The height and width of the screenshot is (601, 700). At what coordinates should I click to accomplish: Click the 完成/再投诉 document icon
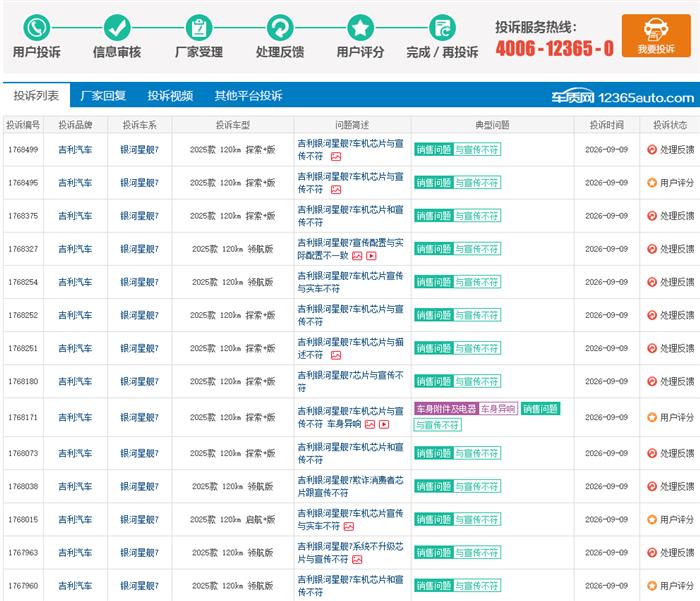point(442,28)
